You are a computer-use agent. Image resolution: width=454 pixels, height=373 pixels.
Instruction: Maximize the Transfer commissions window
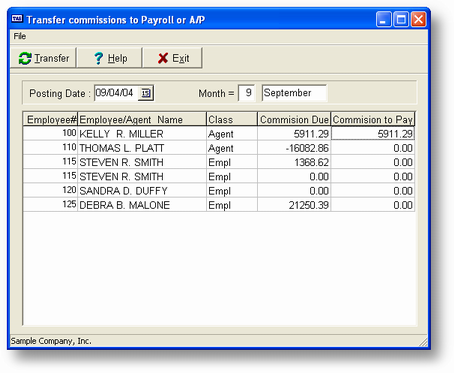coord(401,19)
